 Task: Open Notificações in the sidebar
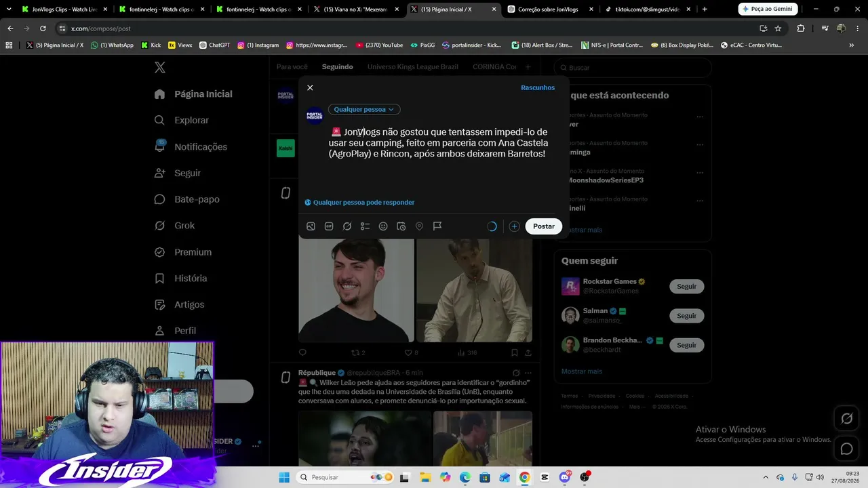pyautogui.click(x=191, y=147)
